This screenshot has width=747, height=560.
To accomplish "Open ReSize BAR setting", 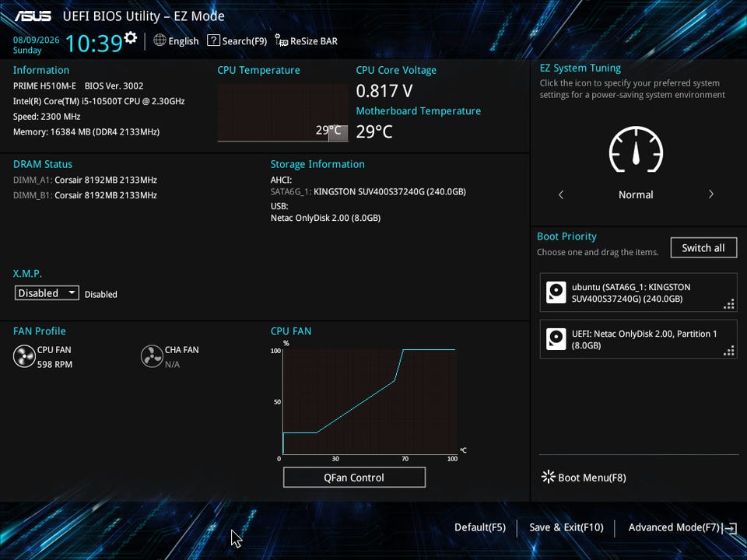I will 314,41.
